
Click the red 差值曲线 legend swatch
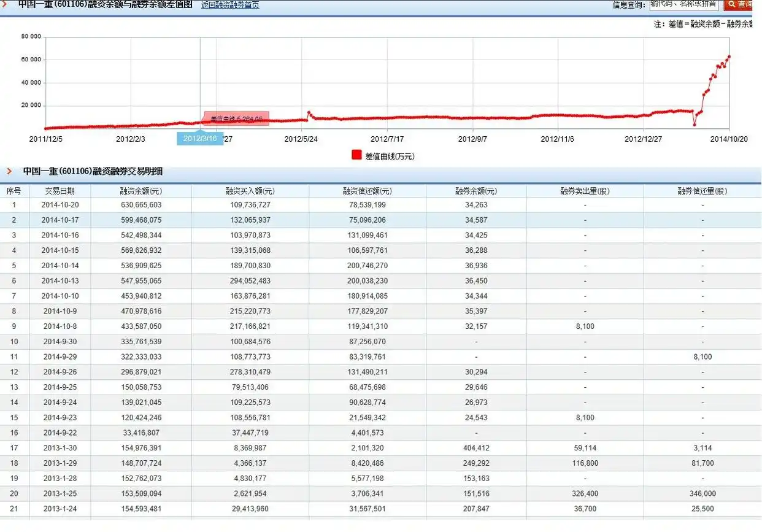pyautogui.click(x=356, y=155)
